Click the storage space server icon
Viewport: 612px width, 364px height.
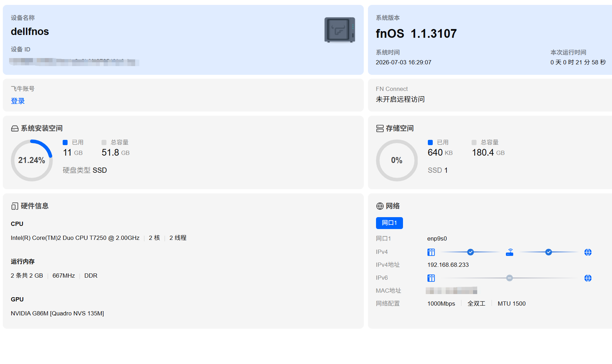(380, 129)
